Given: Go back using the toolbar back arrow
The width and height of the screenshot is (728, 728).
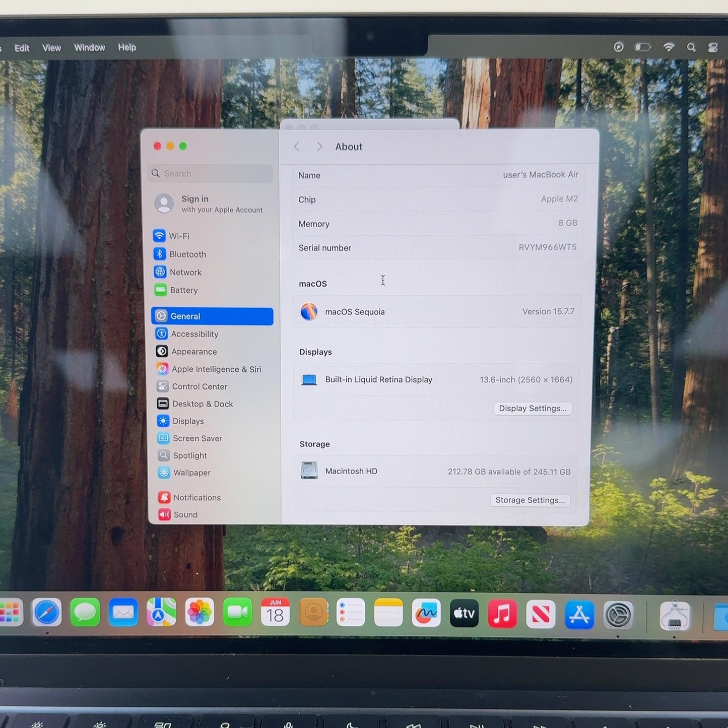Looking at the screenshot, I should [x=297, y=147].
